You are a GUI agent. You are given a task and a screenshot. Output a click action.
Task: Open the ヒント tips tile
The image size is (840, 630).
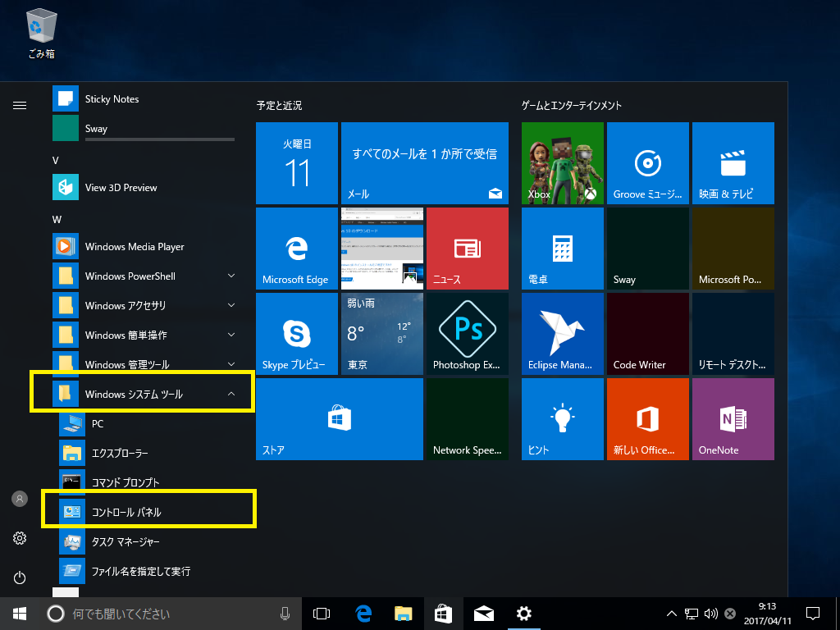pyautogui.click(x=563, y=419)
